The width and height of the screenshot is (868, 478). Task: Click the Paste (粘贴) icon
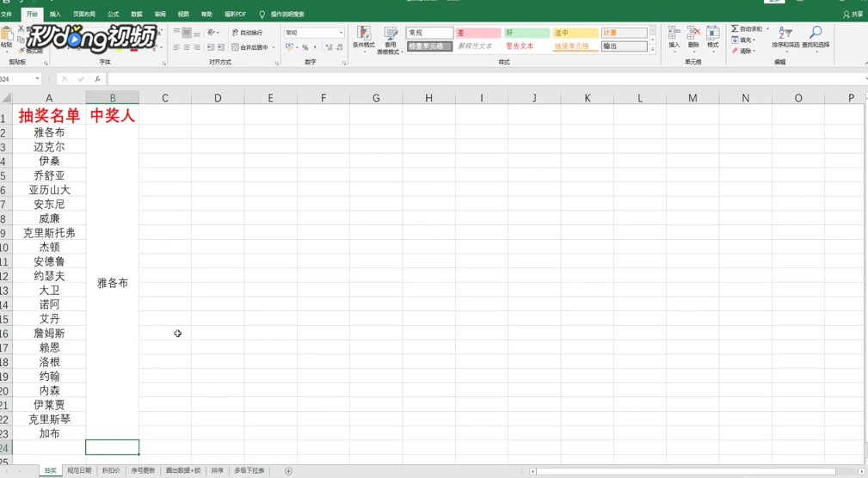7,34
